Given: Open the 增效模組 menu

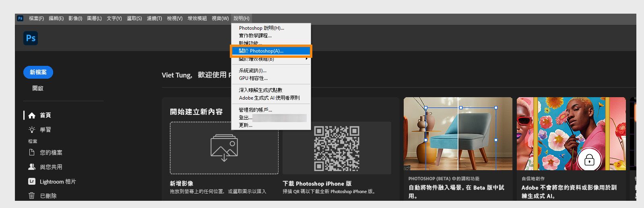Looking at the screenshot, I should 197,18.
